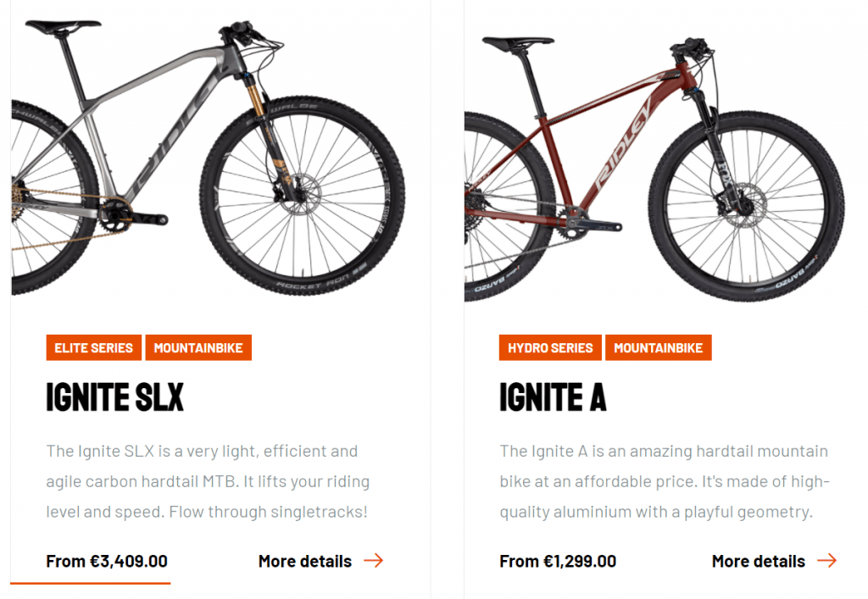Click the Ignite SLX description text

point(209,481)
